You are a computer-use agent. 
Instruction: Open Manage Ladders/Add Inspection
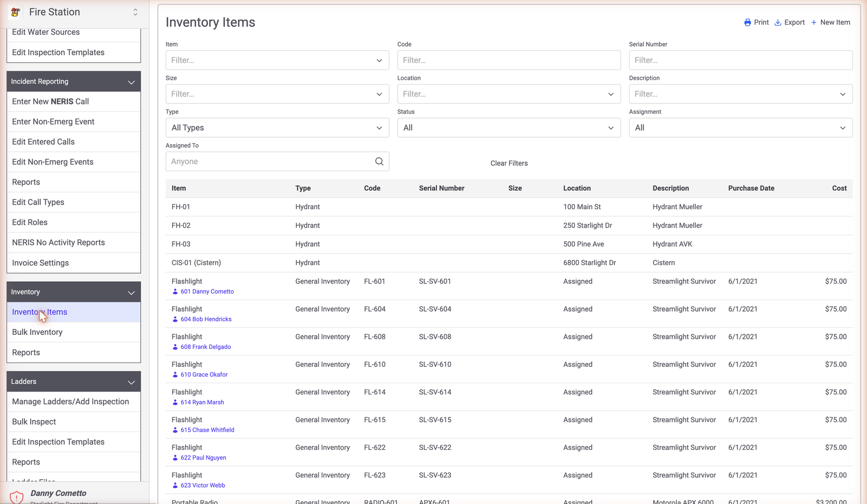pyautogui.click(x=74, y=402)
